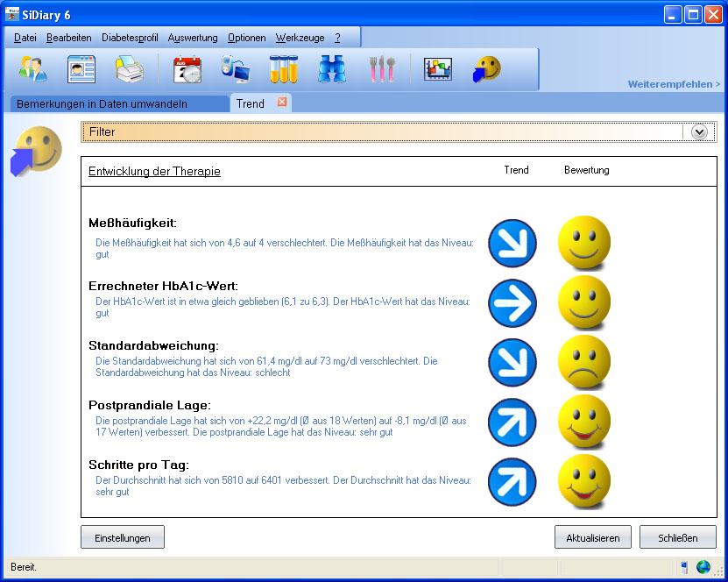
Task: Close the Trend tab
Action: pyautogui.click(x=282, y=102)
